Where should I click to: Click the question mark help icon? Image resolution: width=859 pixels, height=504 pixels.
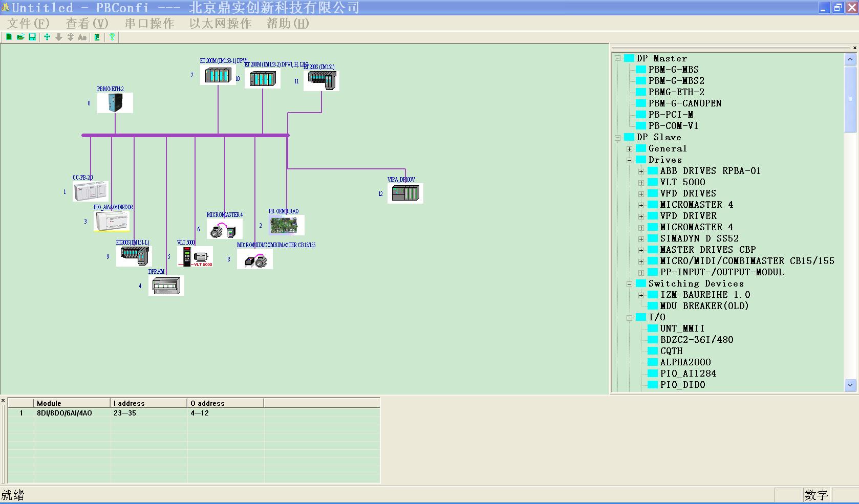[112, 37]
